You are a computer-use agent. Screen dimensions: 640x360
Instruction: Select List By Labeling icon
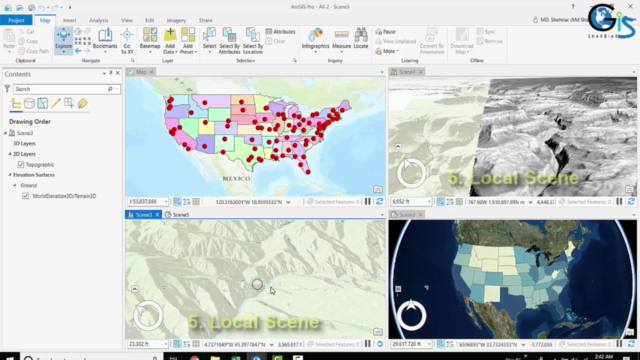[x=82, y=103]
